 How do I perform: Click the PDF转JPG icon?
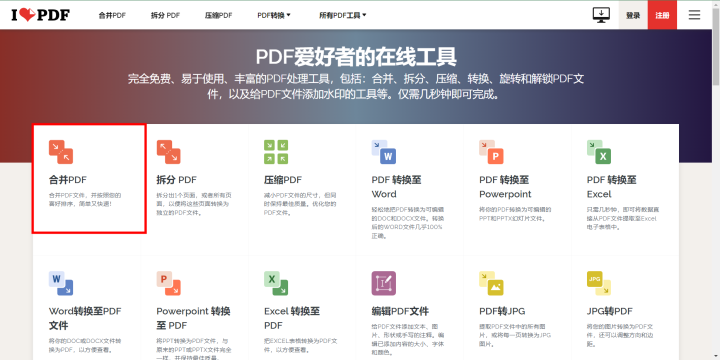491,283
